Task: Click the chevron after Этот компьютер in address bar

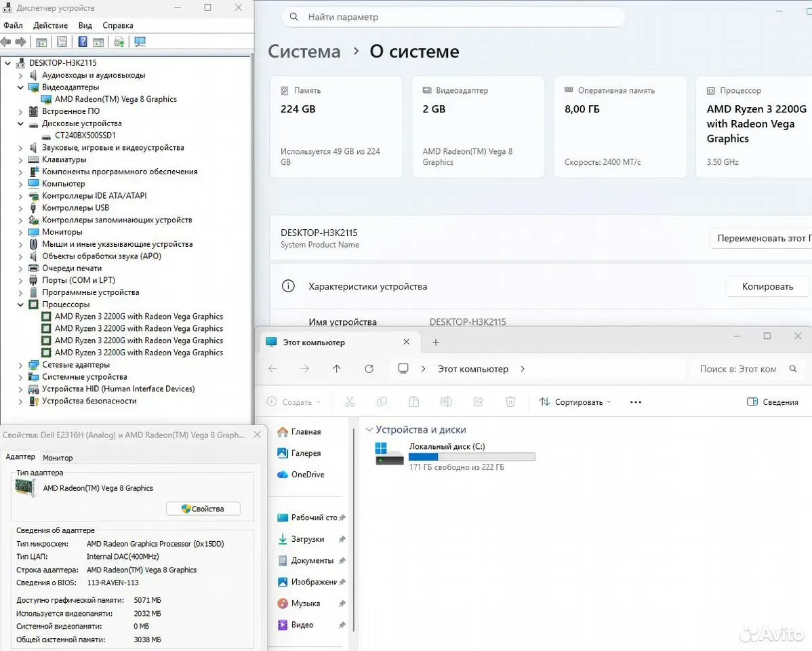Action: pos(522,369)
